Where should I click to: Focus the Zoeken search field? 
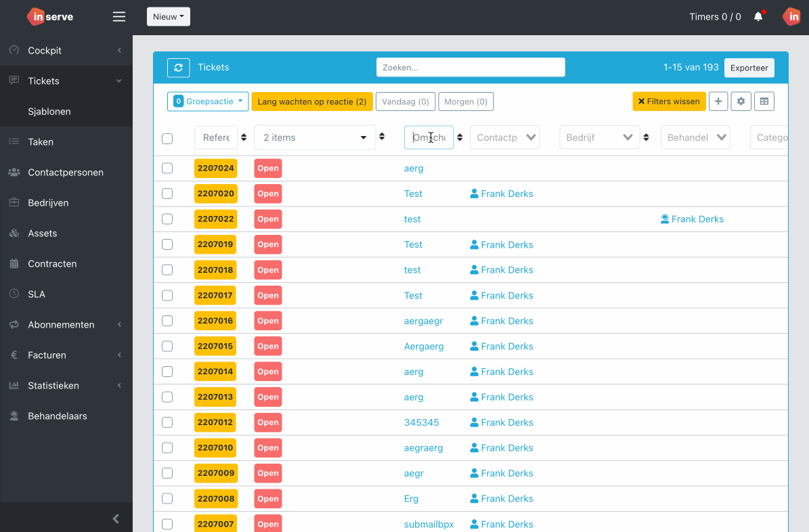471,68
